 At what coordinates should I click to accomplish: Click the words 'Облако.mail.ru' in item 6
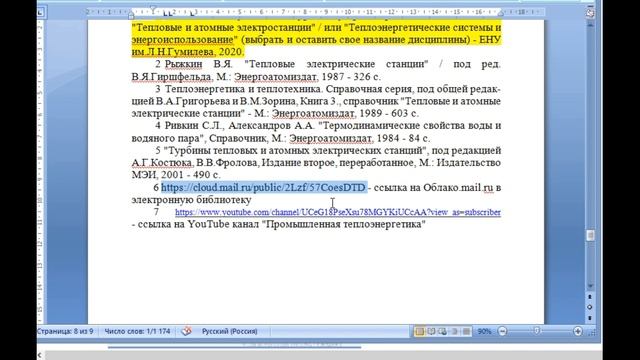coord(458,187)
